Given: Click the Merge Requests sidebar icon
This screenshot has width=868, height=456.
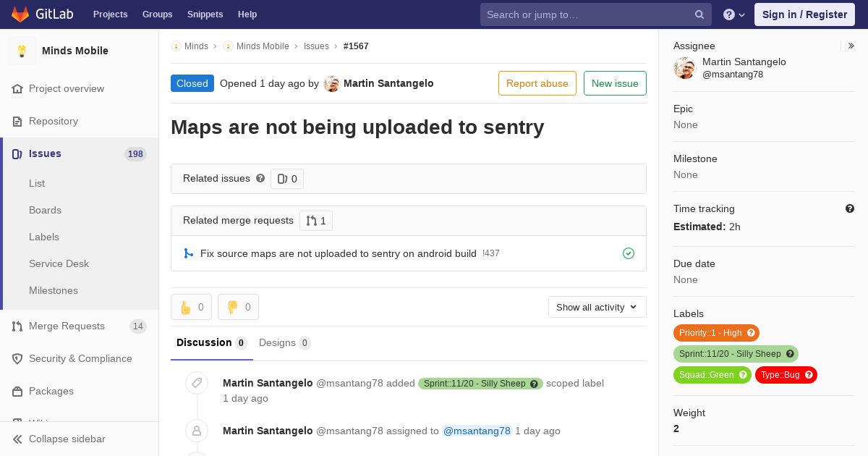Looking at the screenshot, I should coord(17,326).
